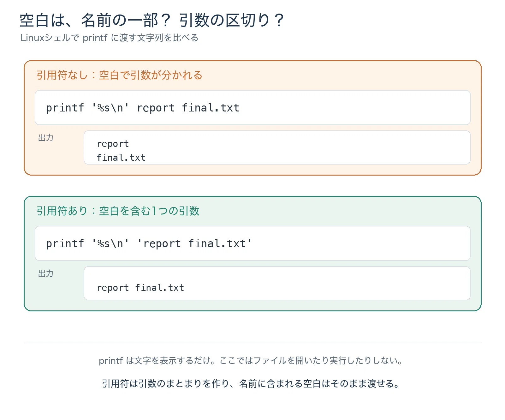Click the subtitle about Linuxシェルで printf
The image size is (505, 420).
[x=109, y=38]
